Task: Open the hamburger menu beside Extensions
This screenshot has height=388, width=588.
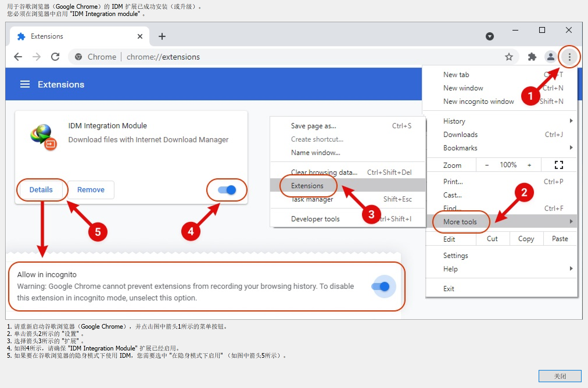Action: tap(25, 84)
